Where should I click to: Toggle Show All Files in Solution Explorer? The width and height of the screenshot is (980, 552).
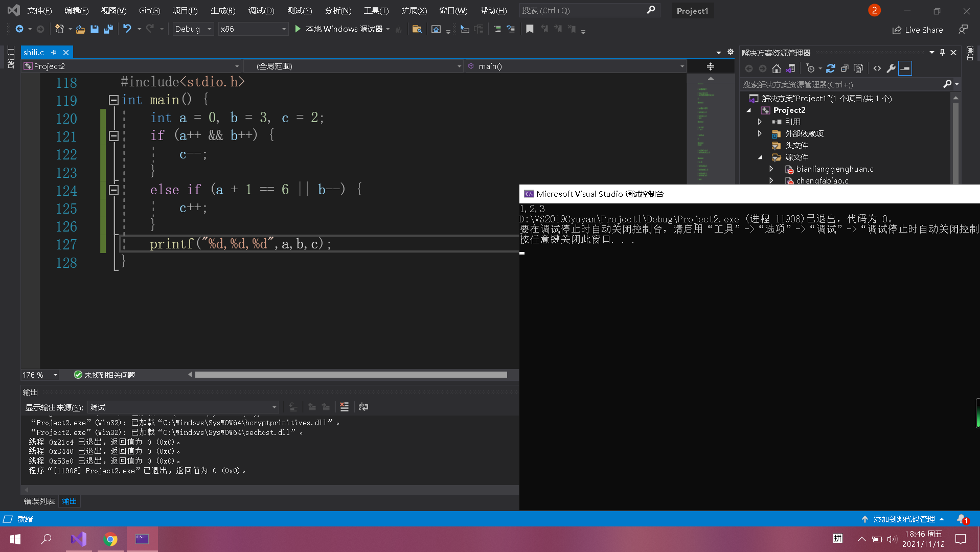coord(858,68)
